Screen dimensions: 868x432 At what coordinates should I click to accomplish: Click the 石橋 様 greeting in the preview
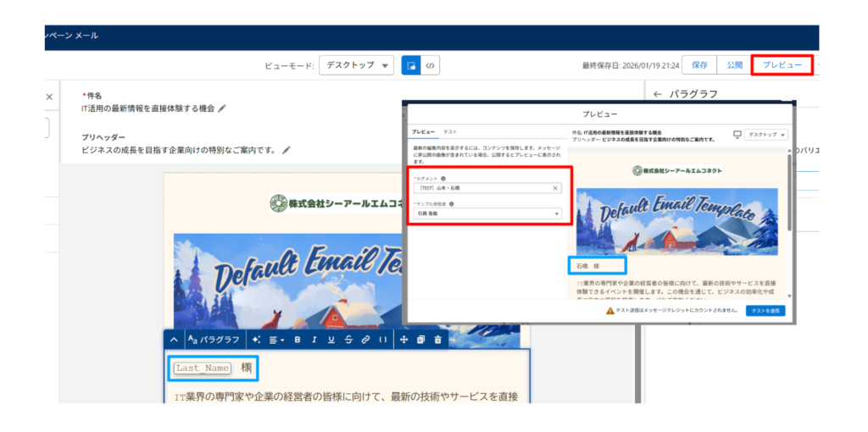(x=588, y=266)
